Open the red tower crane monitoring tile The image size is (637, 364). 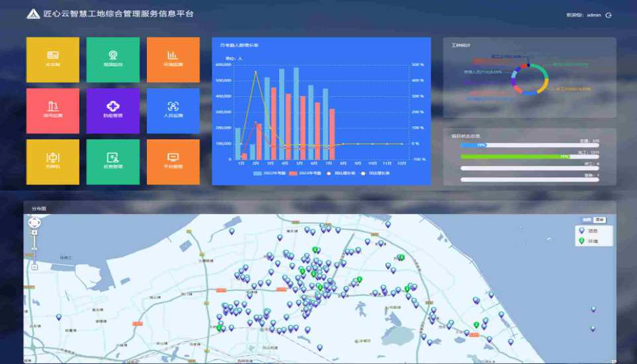tap(52, 110)
